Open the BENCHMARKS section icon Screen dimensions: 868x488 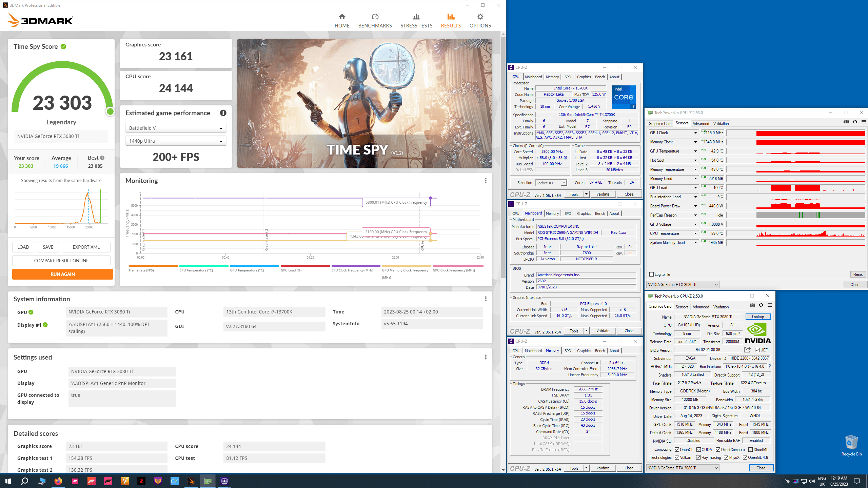coord(375,17)
